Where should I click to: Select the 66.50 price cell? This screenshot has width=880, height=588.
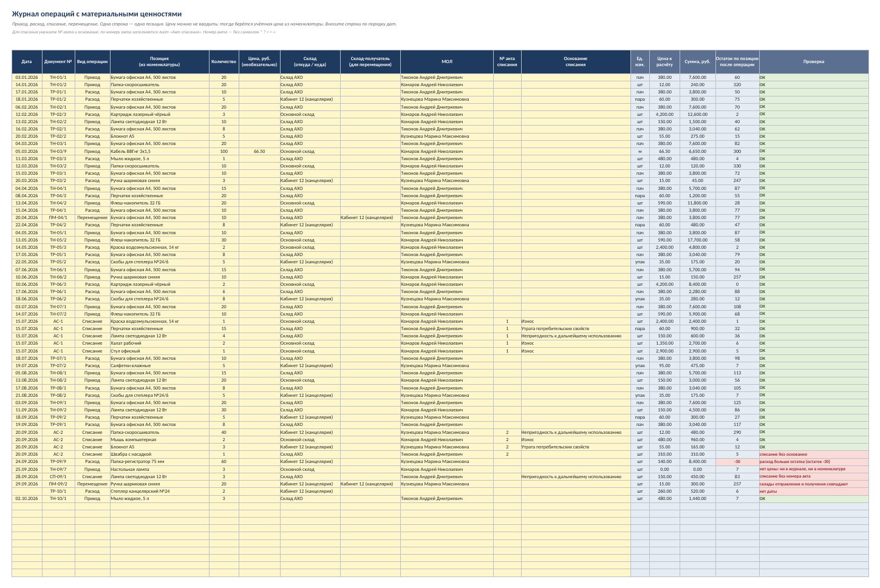(259, 151)
